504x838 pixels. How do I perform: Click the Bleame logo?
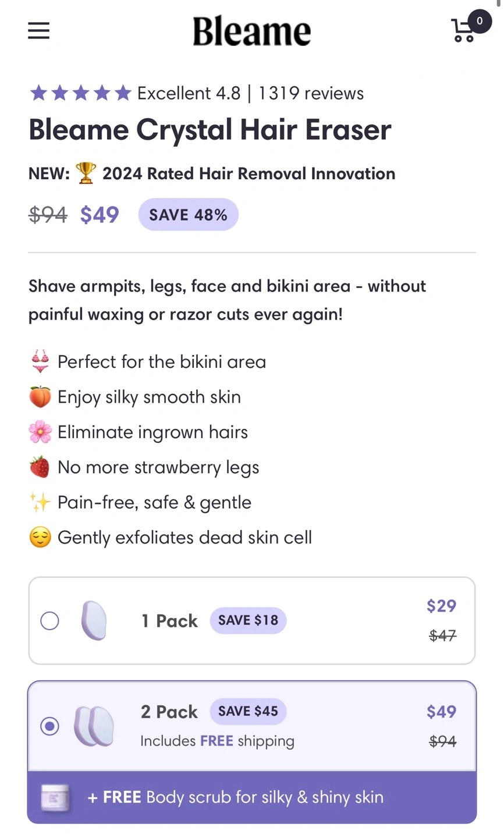(251, 31)
